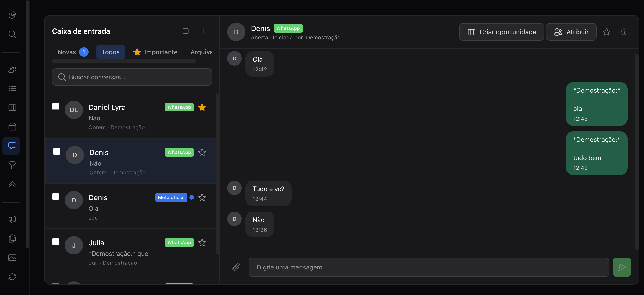Click the Não message bubble at 13:26
644x295 pixels.
pos(260,225)
